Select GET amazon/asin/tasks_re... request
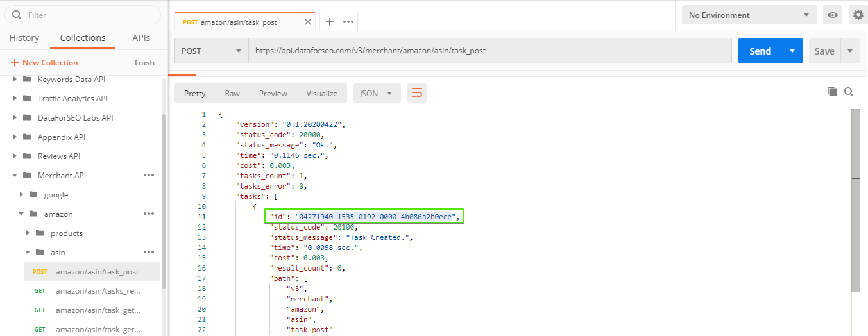Viewport: 868px width, 336px height. point(92,290)
